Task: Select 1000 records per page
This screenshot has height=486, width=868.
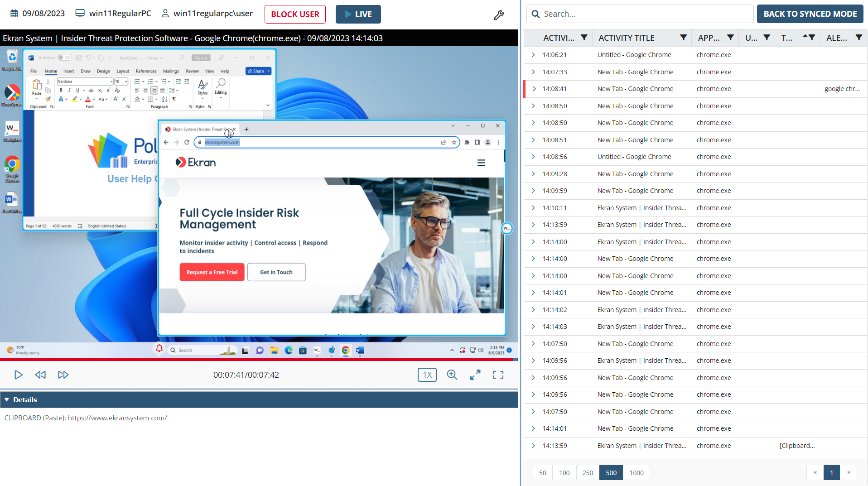Action: point(636,472)
